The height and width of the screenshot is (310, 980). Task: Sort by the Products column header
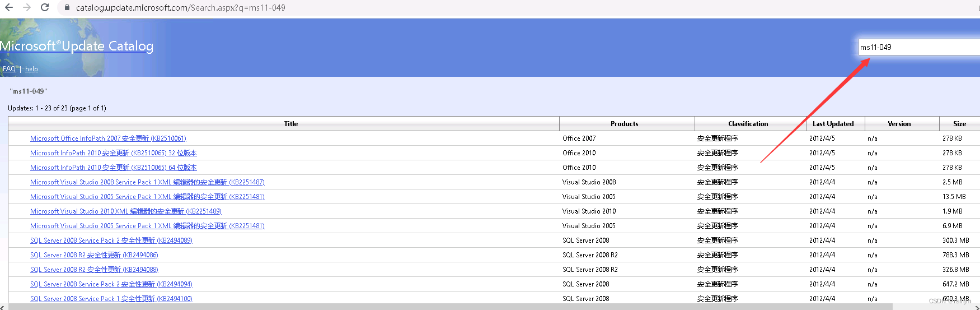624,124
